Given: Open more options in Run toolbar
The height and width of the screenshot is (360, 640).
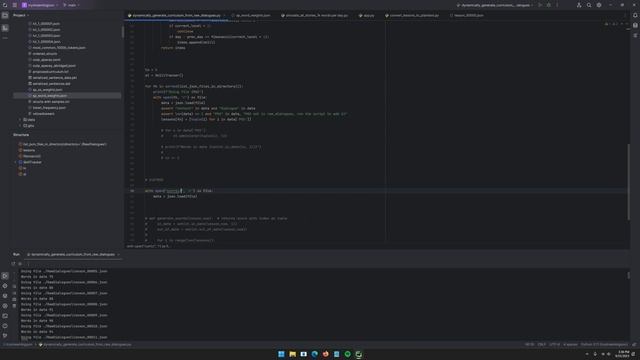Looking at the screenshot, I should point(28,264).
